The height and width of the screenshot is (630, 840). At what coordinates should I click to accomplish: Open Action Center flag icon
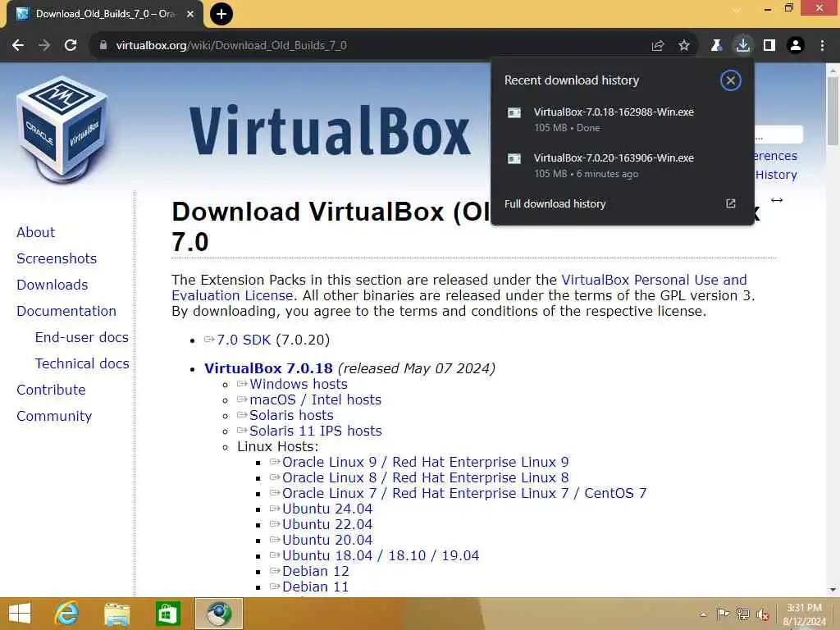point(723,614)
